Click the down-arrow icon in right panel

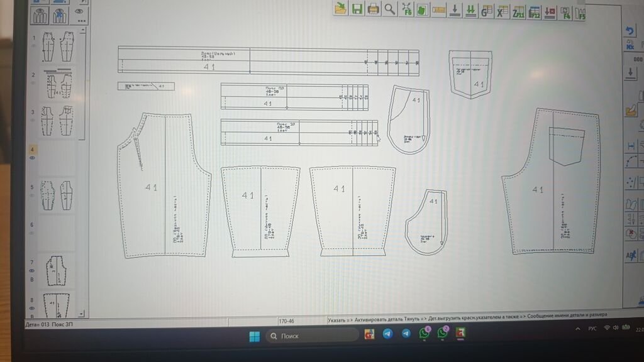(x=630, y=73)
